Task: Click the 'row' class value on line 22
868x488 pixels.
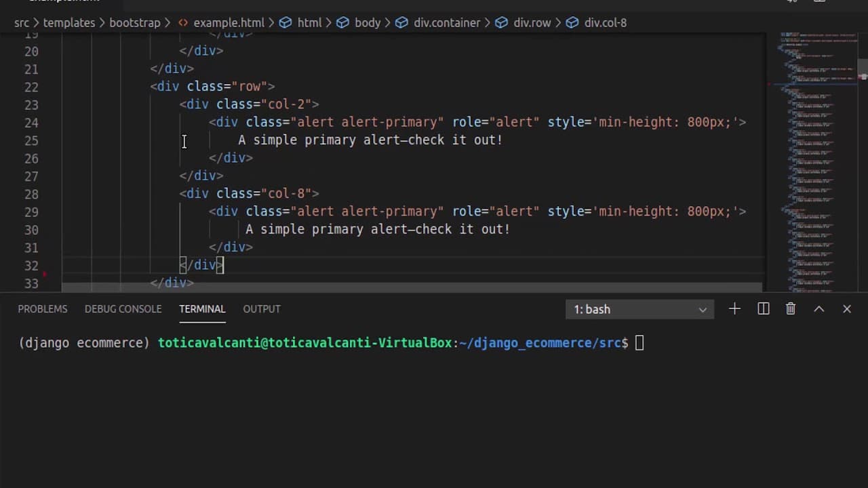Action: pos(250,87)
